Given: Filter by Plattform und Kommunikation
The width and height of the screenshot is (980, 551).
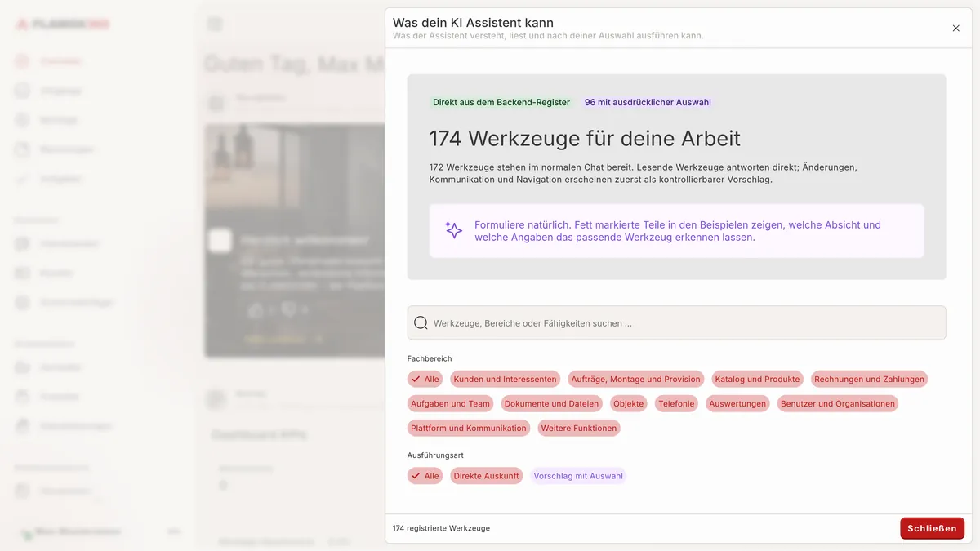Looking at the screenshot, I should tap(469, 428).
